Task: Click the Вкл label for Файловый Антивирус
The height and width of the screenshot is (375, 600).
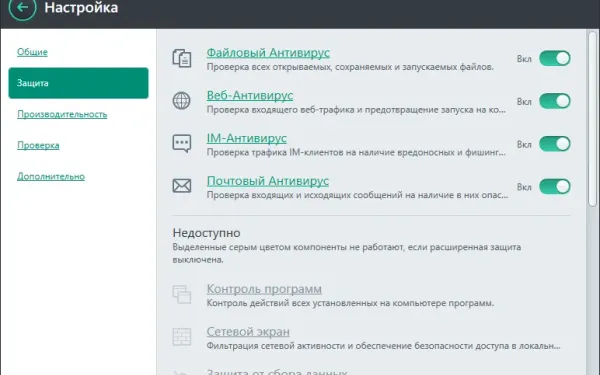Action: pos(524,59)
